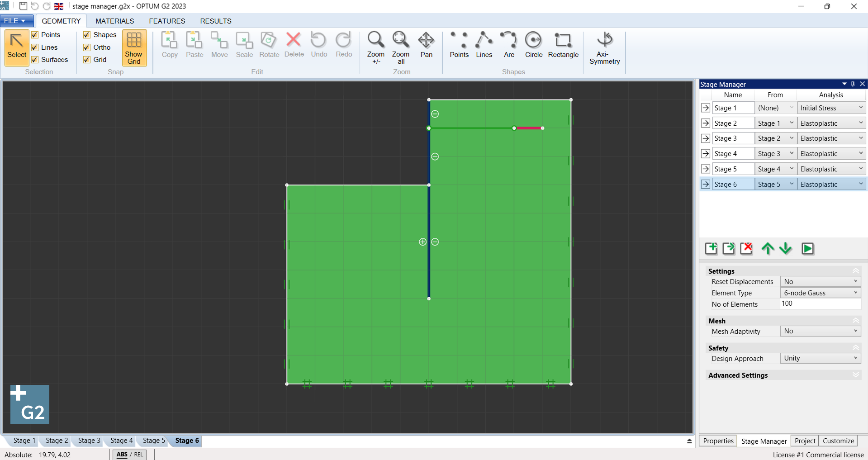The width and height of the screenshot is (868, 460).
Task: Click the No of Elements field
Action: [820, 304]
